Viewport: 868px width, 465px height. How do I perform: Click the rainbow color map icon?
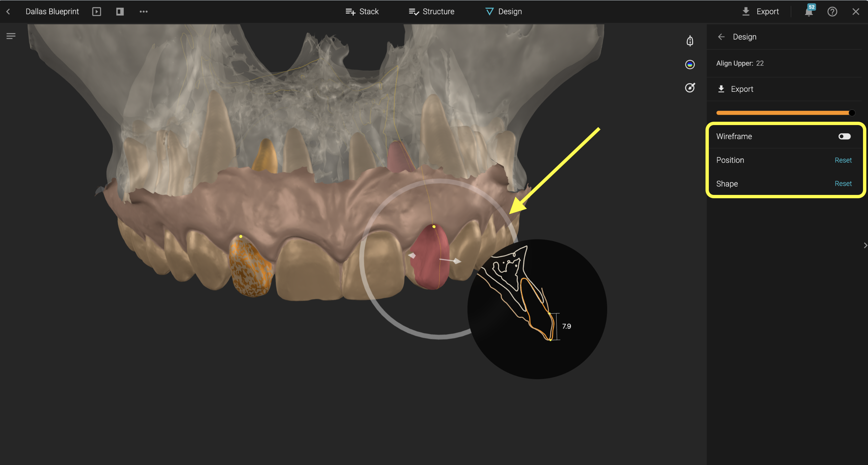point(690,65)
